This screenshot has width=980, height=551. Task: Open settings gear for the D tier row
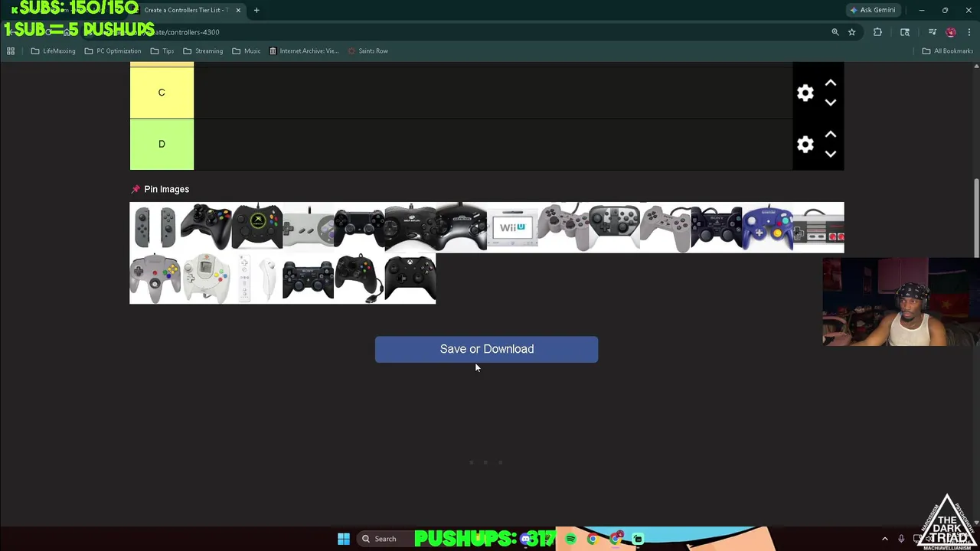pyautogui.click(x=805, y=145)
